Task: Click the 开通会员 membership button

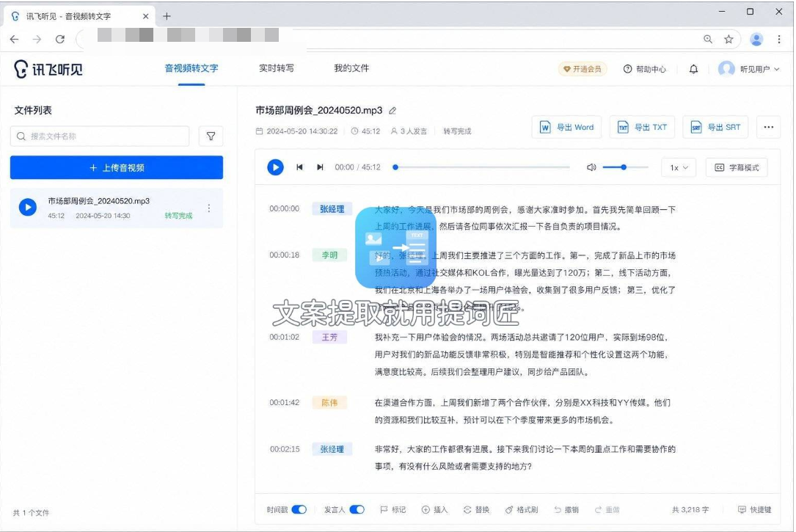Action: pos(583,69)
